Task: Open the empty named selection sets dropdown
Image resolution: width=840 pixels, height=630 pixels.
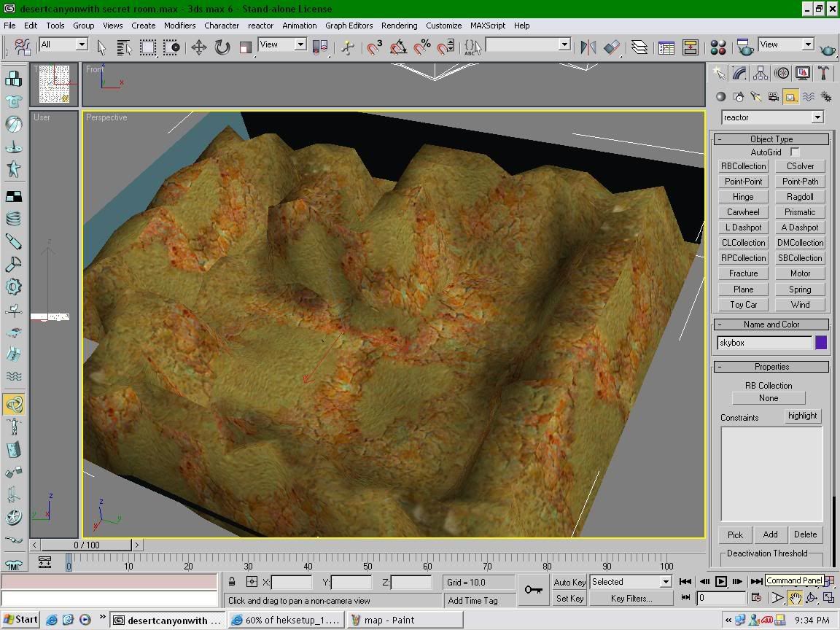Action: [x=528, y=44]
